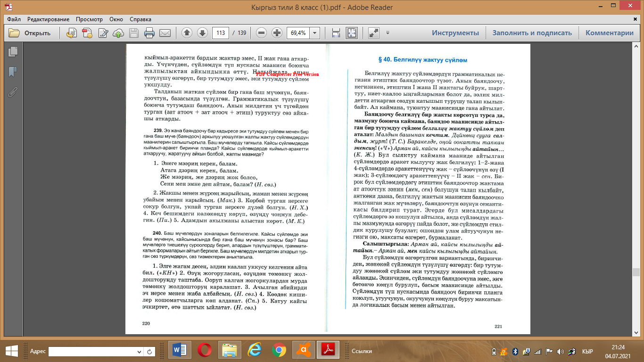Click the taskbar address refresh icon
644x362 pixels.
[x=149, y=351]
